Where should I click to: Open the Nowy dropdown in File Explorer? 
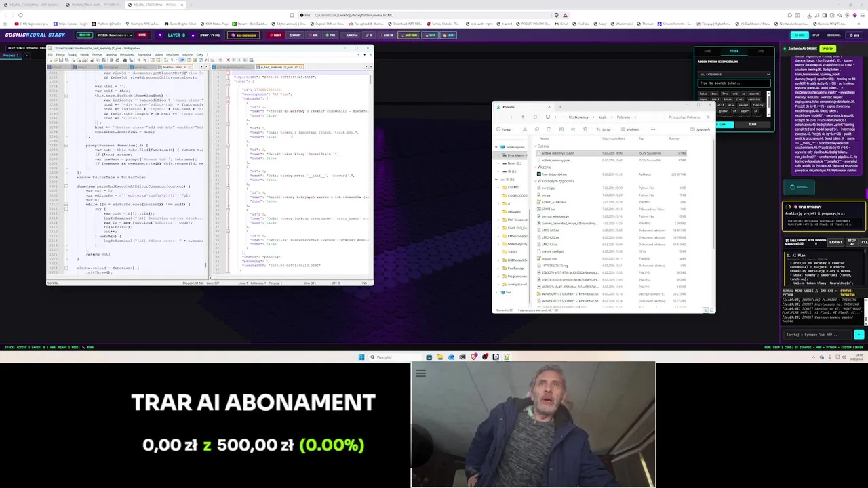point(505,129)
